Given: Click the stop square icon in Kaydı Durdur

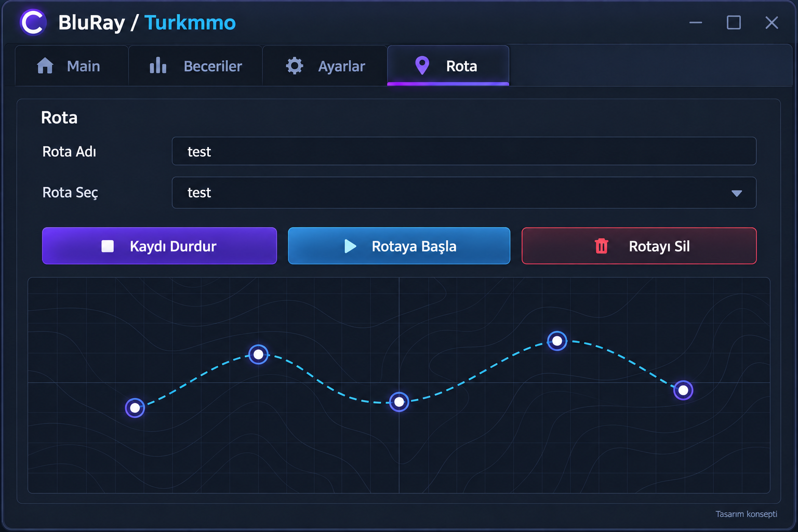Looking at the screenshot, I should [x=108, y=246].
